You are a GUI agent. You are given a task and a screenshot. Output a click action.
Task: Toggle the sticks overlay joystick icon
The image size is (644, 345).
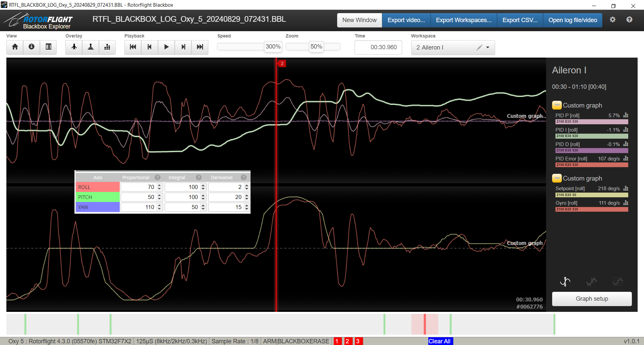point(91,47)
